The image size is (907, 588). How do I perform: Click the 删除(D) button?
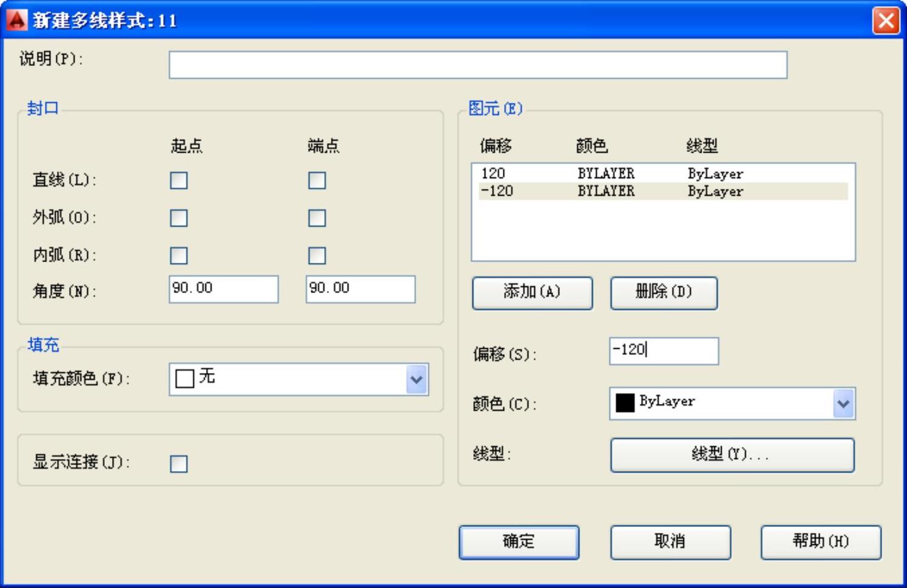click(664, 293)
